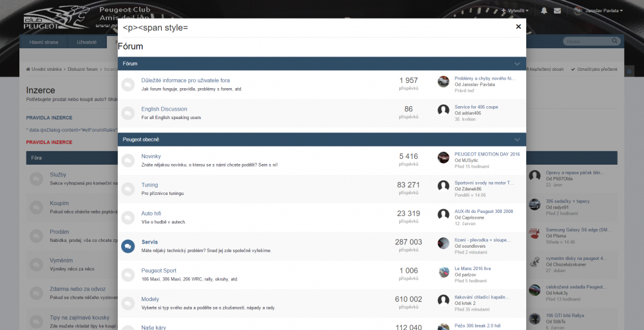Click avatar next to Problémy a chyby post

coord(443,81)
